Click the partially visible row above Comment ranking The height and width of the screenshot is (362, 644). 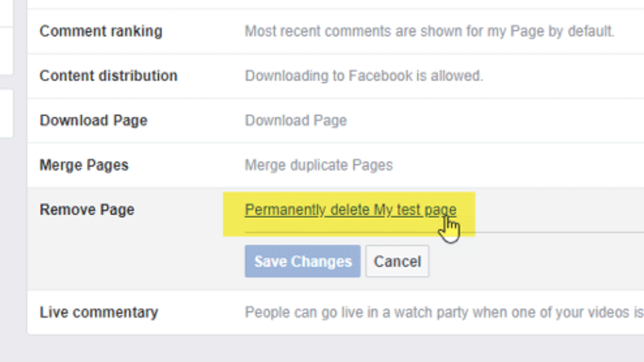pos(322,4)
